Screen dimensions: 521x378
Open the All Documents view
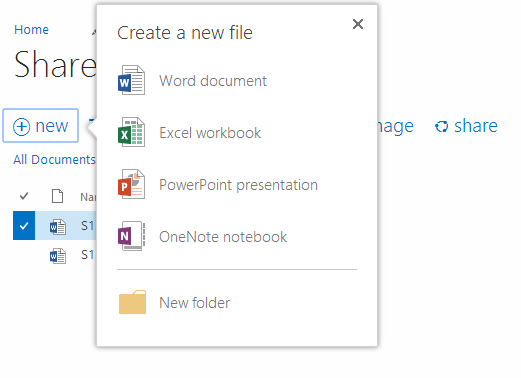(54, 160)
